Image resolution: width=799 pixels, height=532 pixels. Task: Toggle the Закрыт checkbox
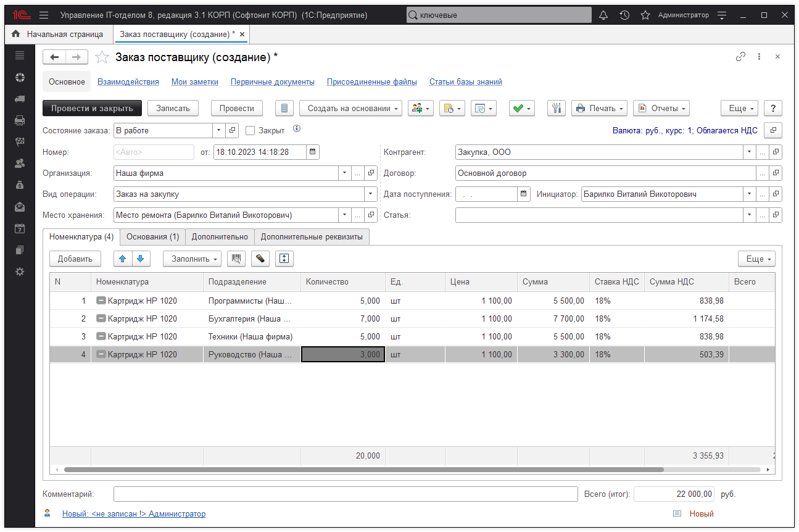[x=250, y=130]
